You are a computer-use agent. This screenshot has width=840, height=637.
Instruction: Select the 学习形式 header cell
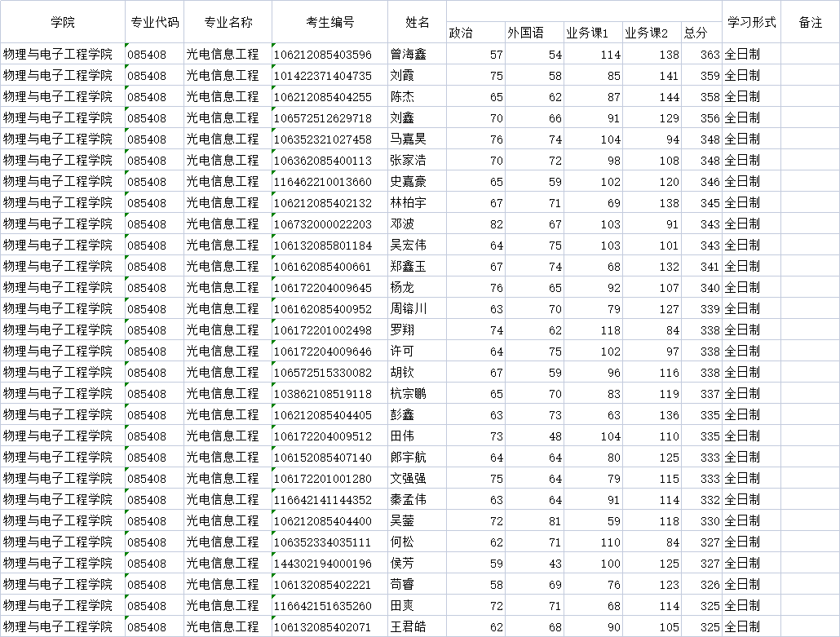(752, 22)
